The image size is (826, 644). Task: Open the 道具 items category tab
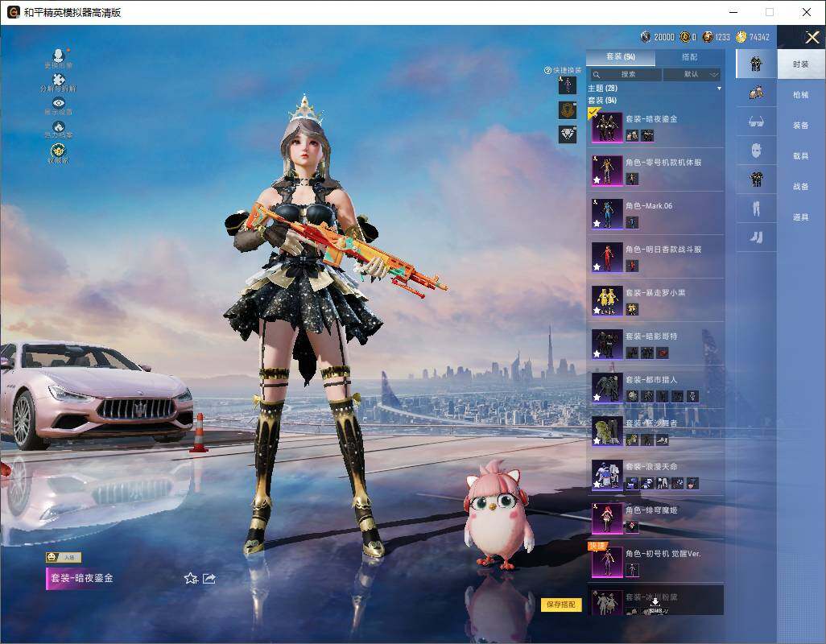pos(801,217)
